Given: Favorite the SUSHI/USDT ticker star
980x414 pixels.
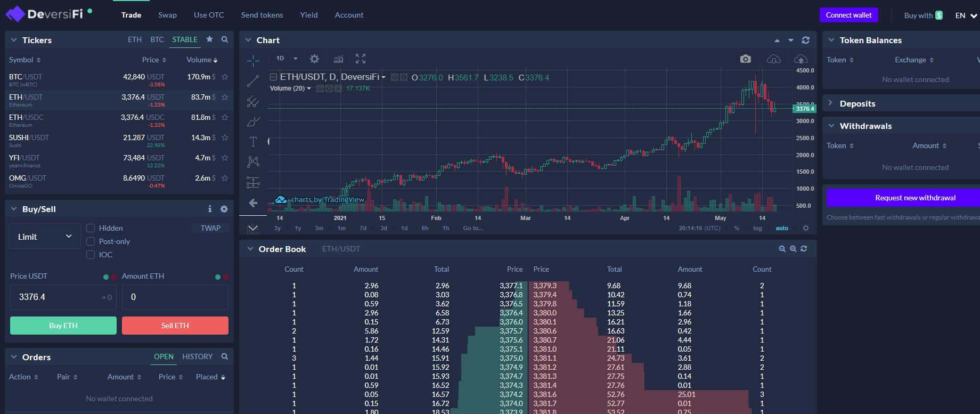Looking at the screenshot, I should coord(225,137).
